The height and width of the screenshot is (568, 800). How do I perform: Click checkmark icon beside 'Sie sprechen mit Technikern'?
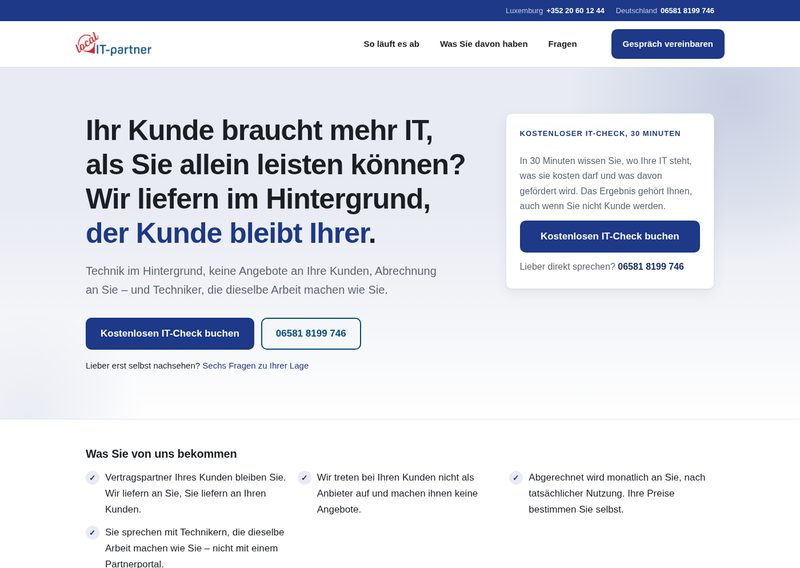click(92, 532)
